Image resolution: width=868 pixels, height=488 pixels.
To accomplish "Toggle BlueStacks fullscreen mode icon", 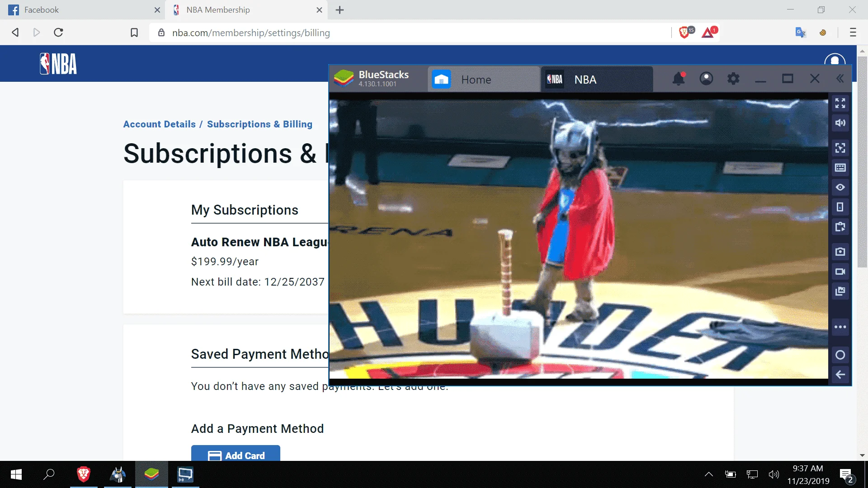I will click(840, 103).
